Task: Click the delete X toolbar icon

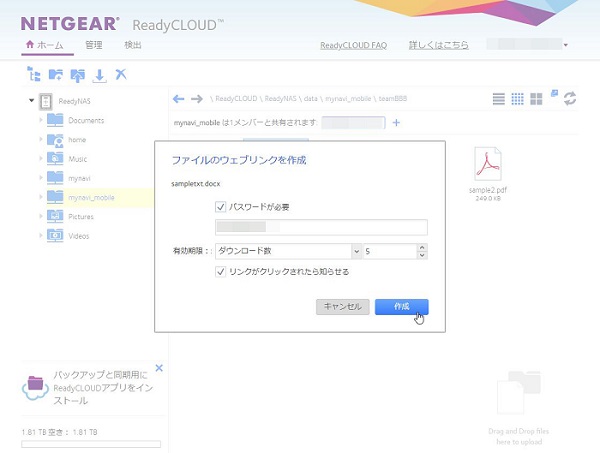Action: pos(121,74)
